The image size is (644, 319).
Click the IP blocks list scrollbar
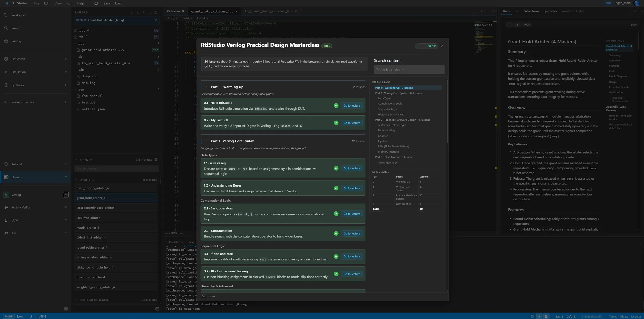pos(160,182)
